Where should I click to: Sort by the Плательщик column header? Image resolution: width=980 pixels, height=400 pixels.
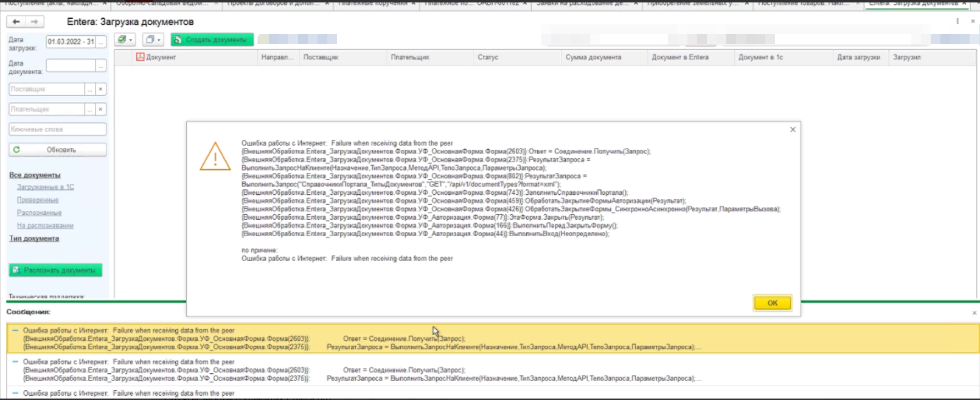430,57
